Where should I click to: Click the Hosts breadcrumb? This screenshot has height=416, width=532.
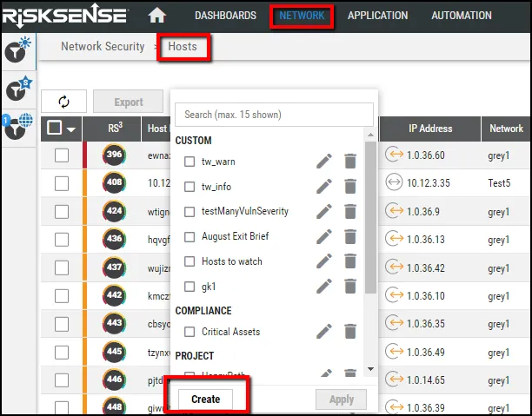click(183, 46)
